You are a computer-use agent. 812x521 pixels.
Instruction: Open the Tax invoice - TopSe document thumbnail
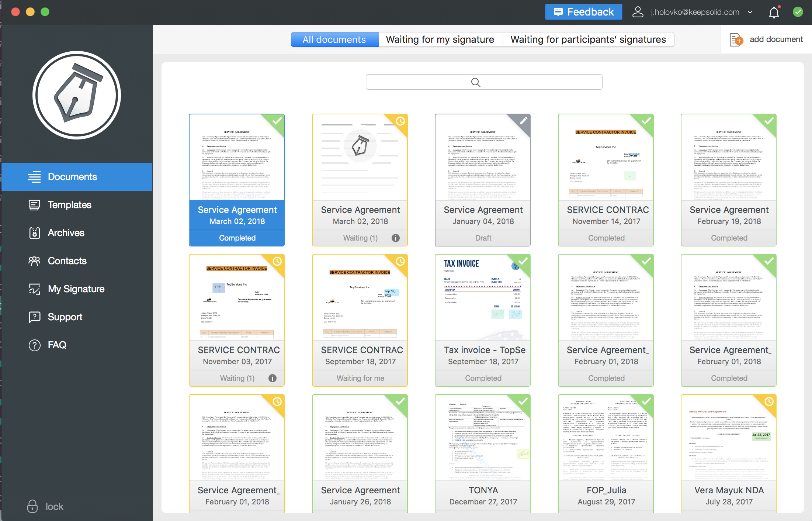pos(482,297)
